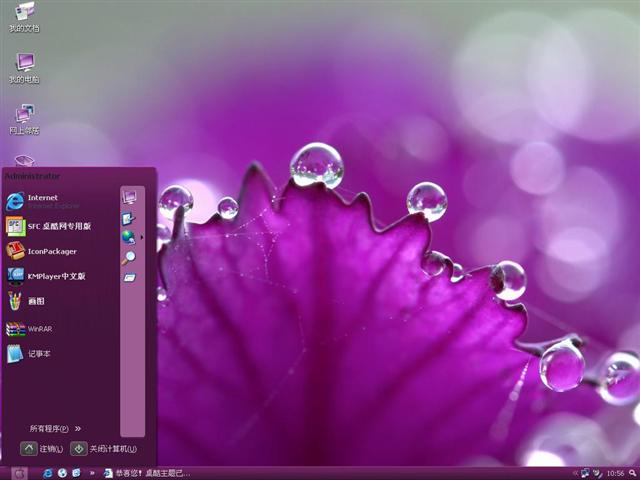Click the tray icon left of the clock
The width and height of the screenshot is (640, 480).
(x=597, y=473)
